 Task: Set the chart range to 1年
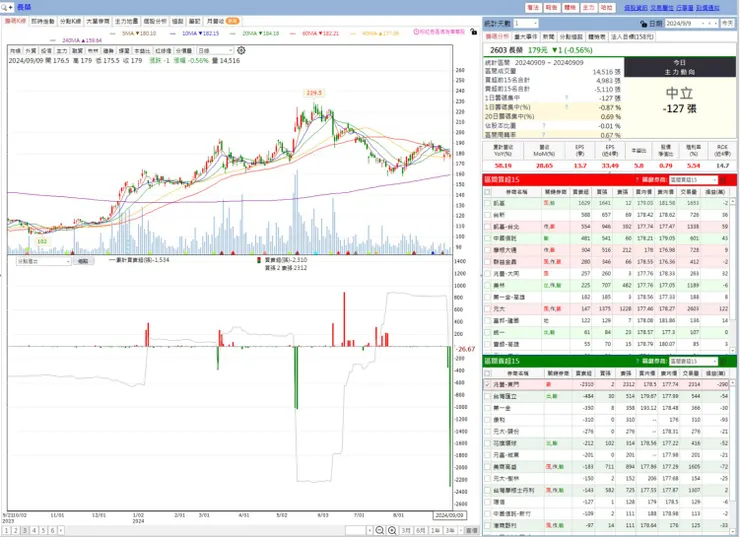click(x=436, y=530)
